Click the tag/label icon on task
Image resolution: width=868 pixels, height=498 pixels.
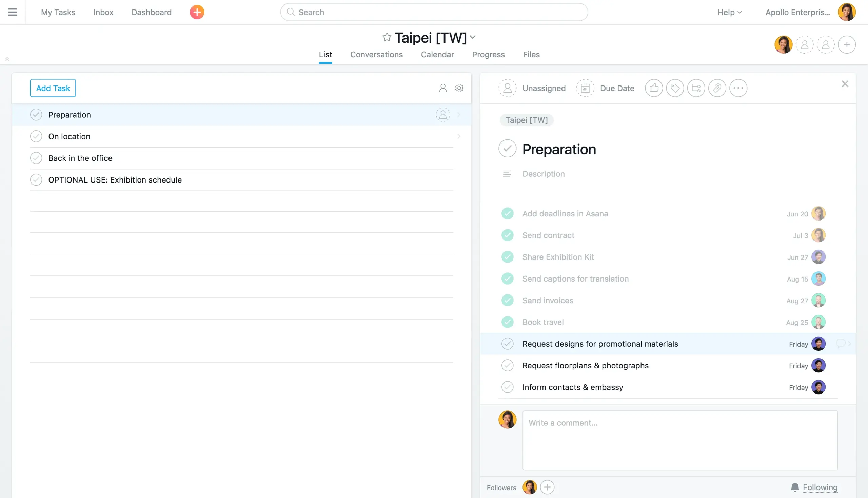[x=675, y=88]
